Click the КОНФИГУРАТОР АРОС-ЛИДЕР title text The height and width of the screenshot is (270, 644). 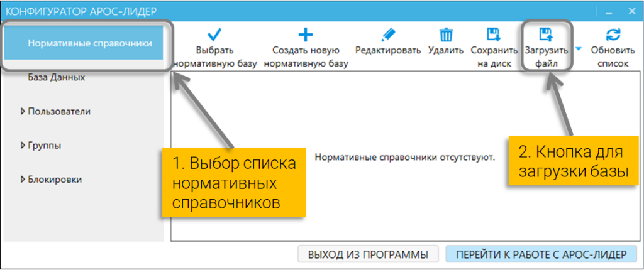81,11
